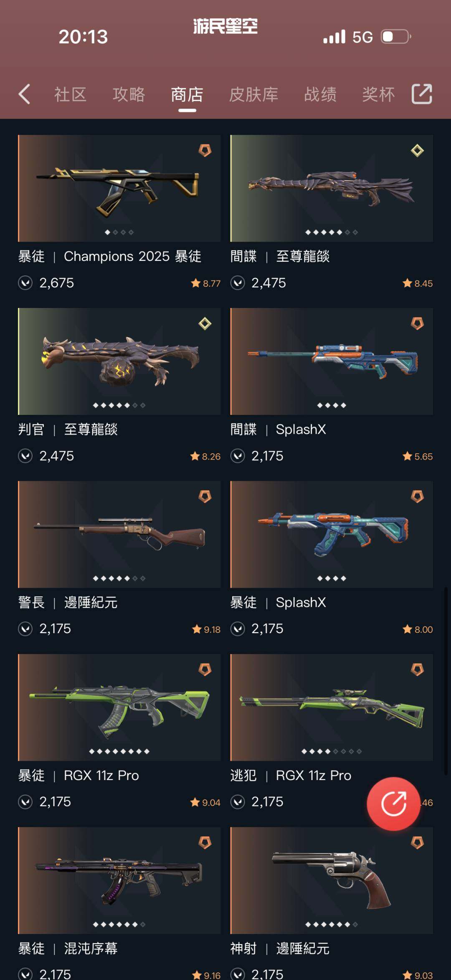Viewport: 451px width, 980px height.
Task: Tap the back arrow icon
Action: [x=24, y=94]
